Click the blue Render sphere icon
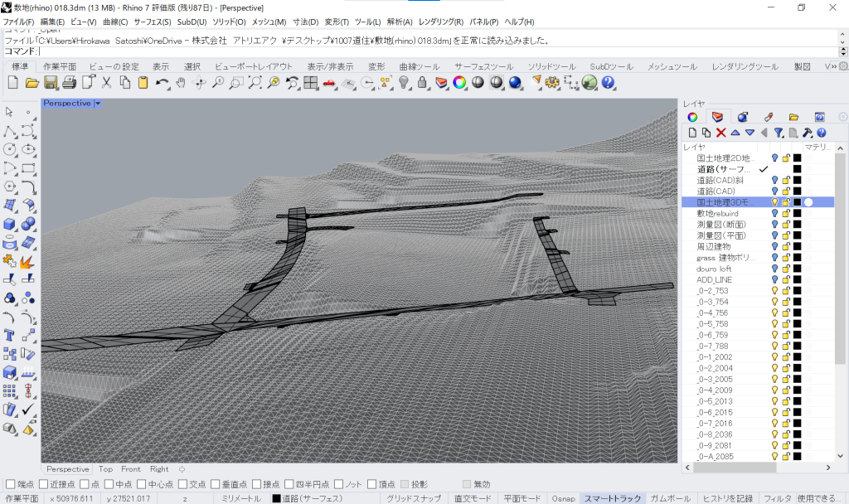Screen dimensions: 849x504 click(x=516, y=83)
